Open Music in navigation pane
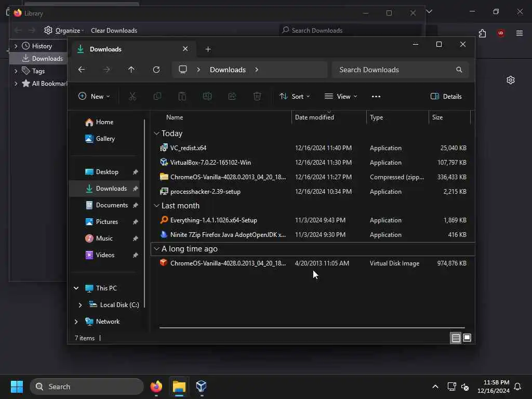Viewport: 532px width, 399px height. (104, 238)
